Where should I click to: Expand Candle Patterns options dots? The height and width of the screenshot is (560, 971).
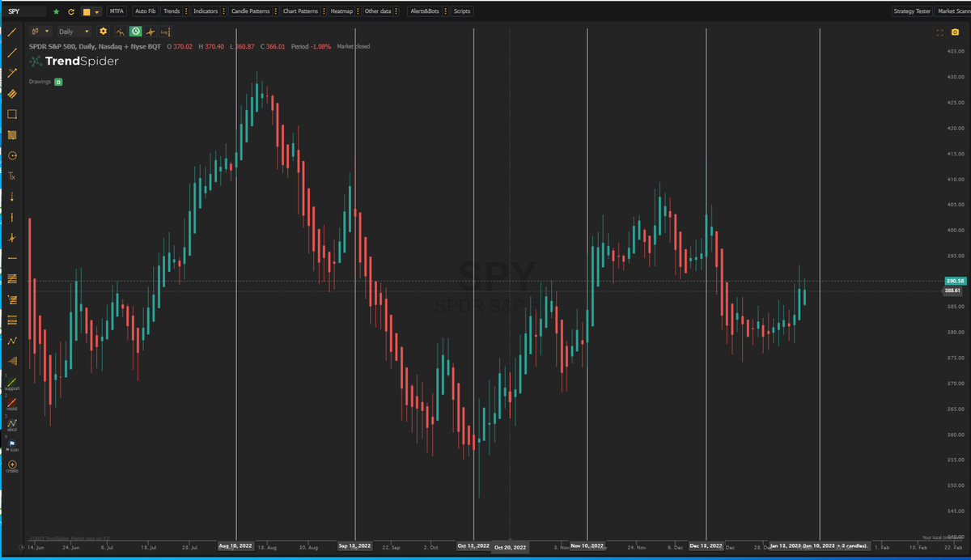[275, 11]
